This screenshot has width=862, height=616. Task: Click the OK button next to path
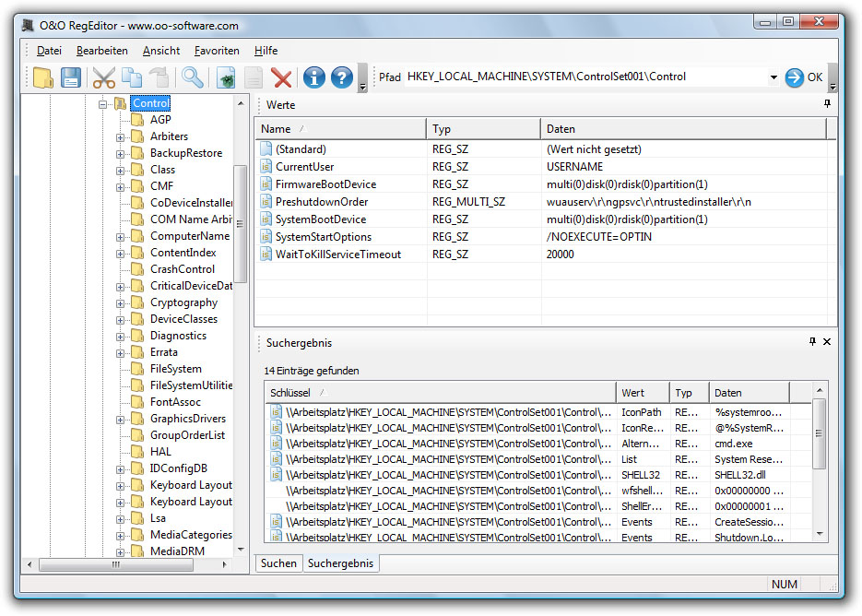point(804,77)
